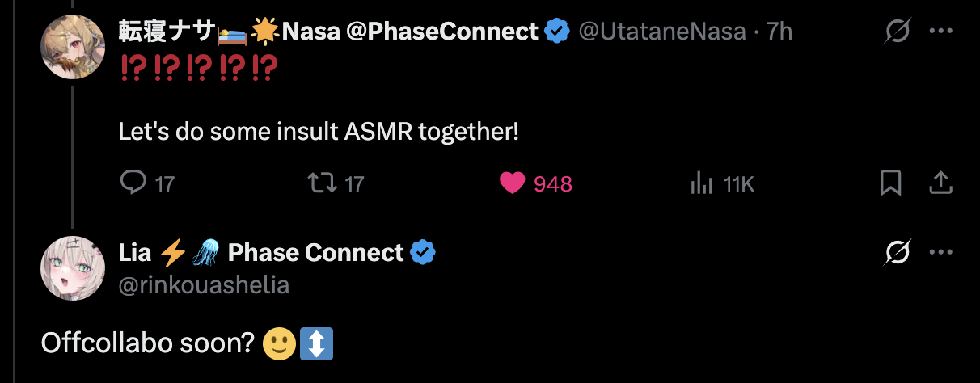Open more options menu on Nasa's tweet
This screenshot has height=383, width=980.
coord(941,32)
